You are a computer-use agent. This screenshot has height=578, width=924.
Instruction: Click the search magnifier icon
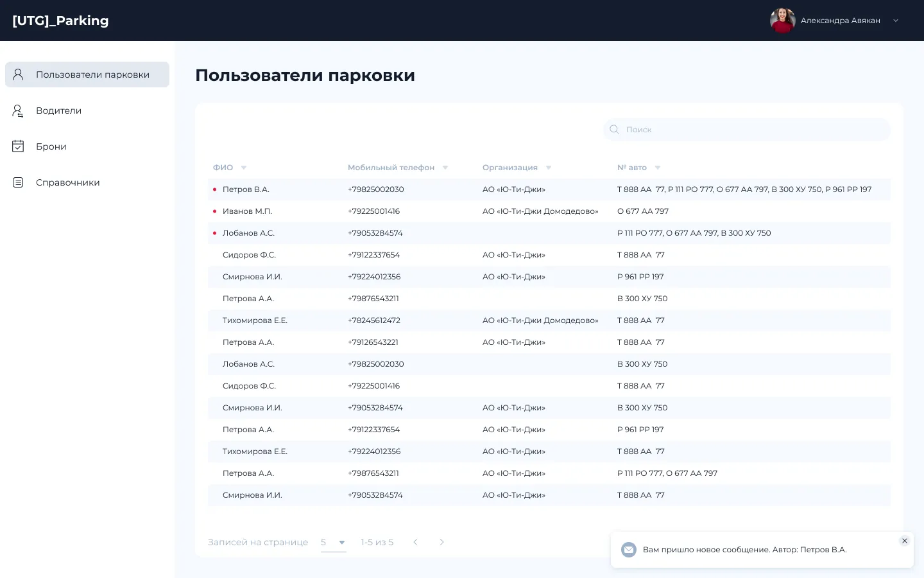(x=614, y=129)
